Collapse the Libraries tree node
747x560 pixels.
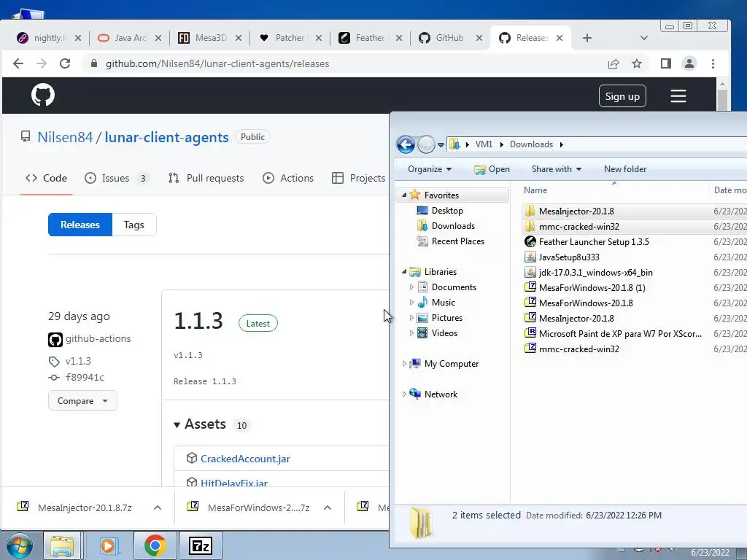(x=404, y=272)
